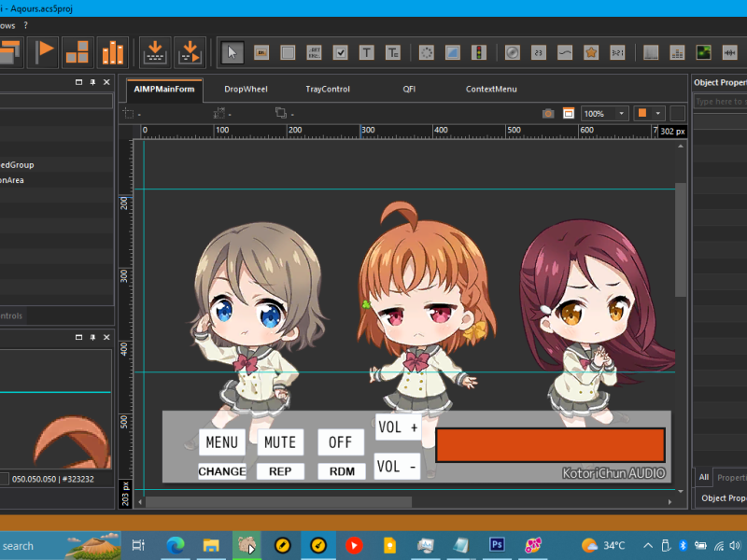The image size is (747, 560).
Task: Click the orange background color swatch
Action: (x=642, y=113)
